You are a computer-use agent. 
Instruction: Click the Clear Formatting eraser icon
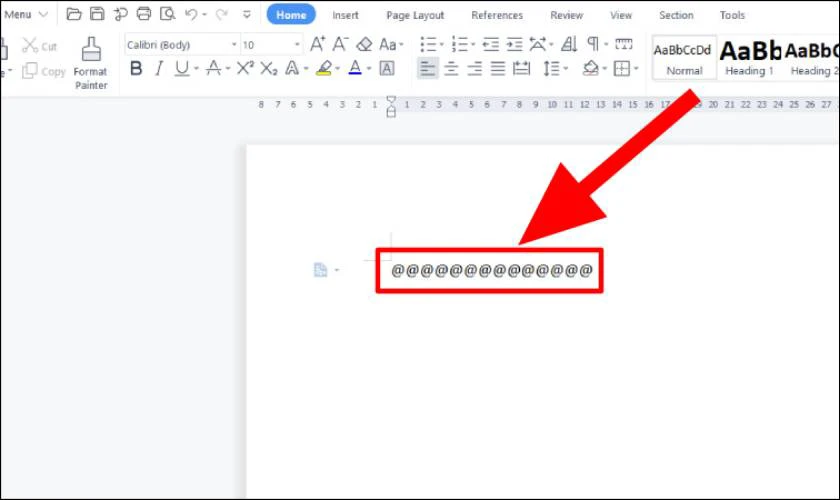[x=364, y=44]
